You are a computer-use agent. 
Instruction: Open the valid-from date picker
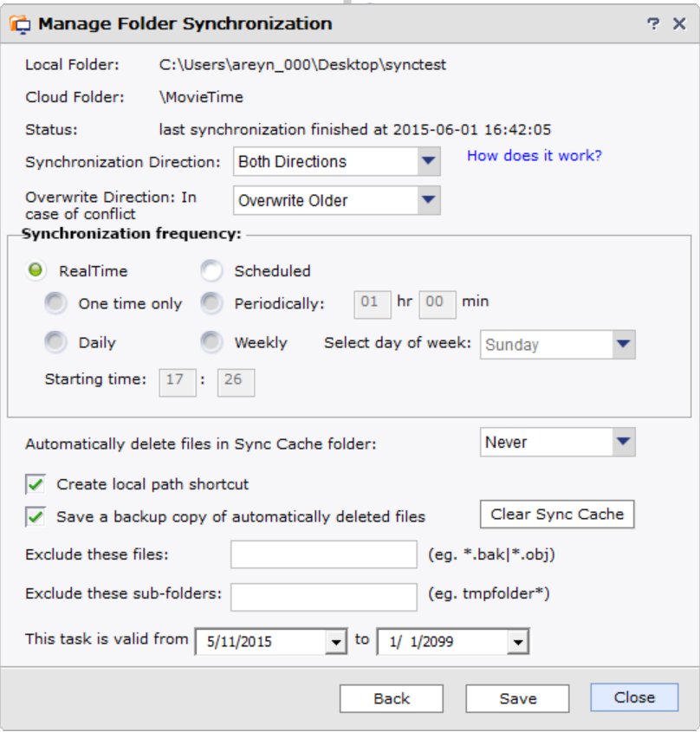336,642
